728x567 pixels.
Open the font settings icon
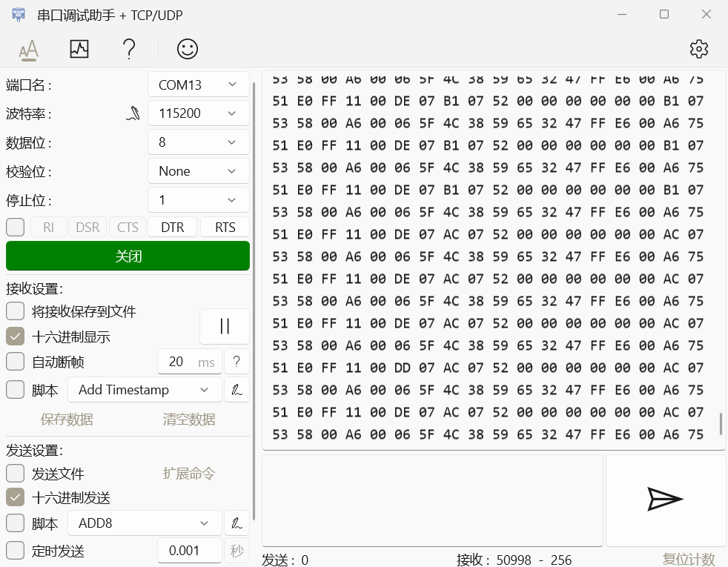[x=28, y=50]
